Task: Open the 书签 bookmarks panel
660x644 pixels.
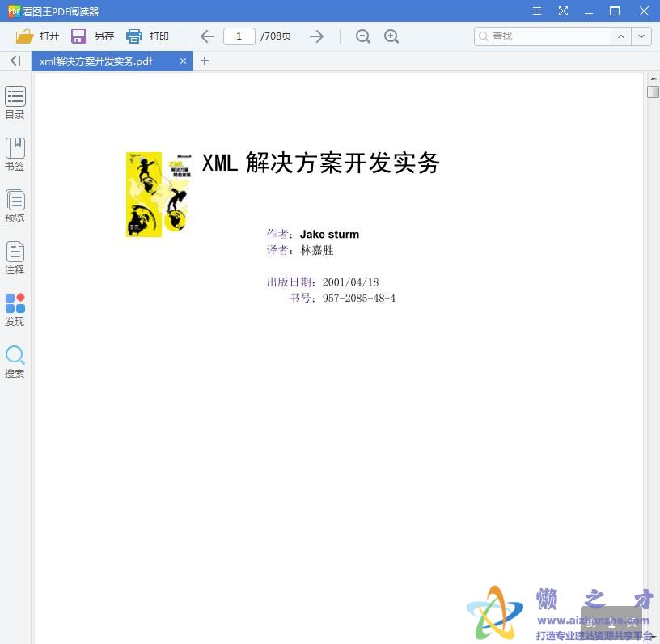Action: point(15,154)
